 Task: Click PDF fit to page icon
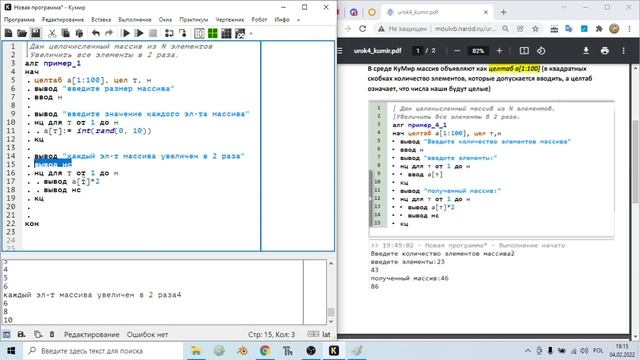[x=524, y=51]
